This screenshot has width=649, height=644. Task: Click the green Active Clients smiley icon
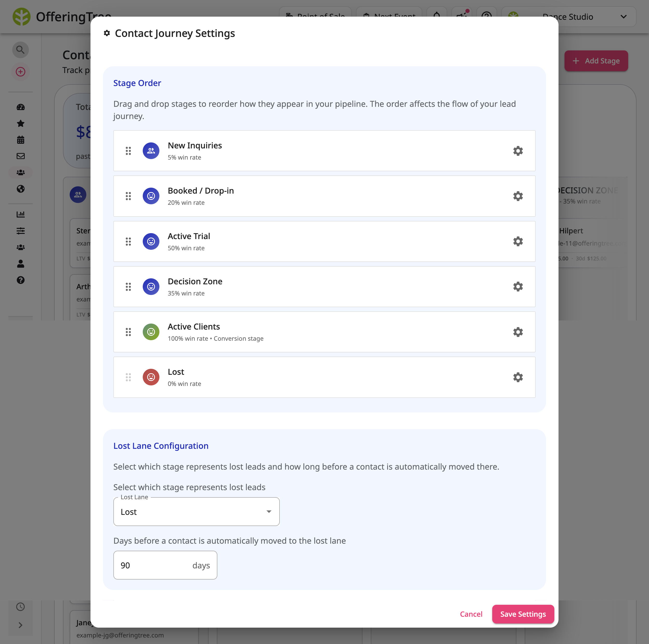[151, 332]
